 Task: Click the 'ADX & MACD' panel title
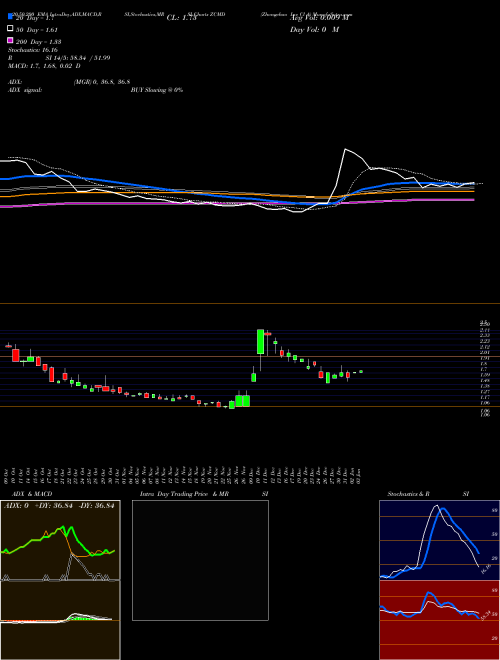32,494
